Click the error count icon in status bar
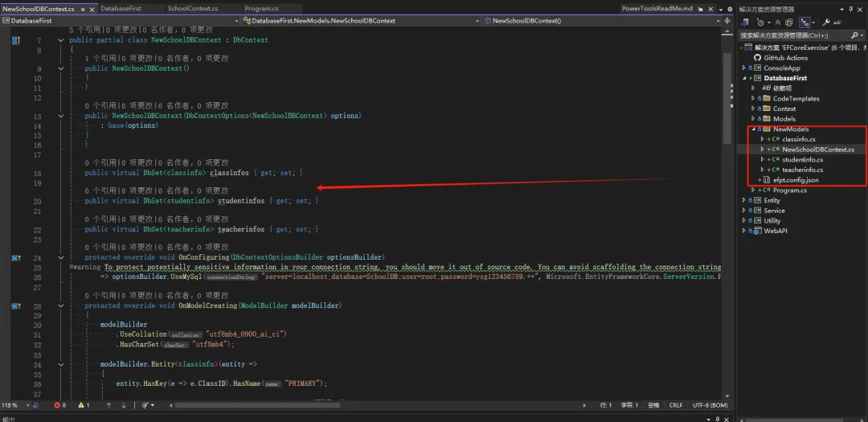This screenshot has height=422, width=868. coord(56,405)
